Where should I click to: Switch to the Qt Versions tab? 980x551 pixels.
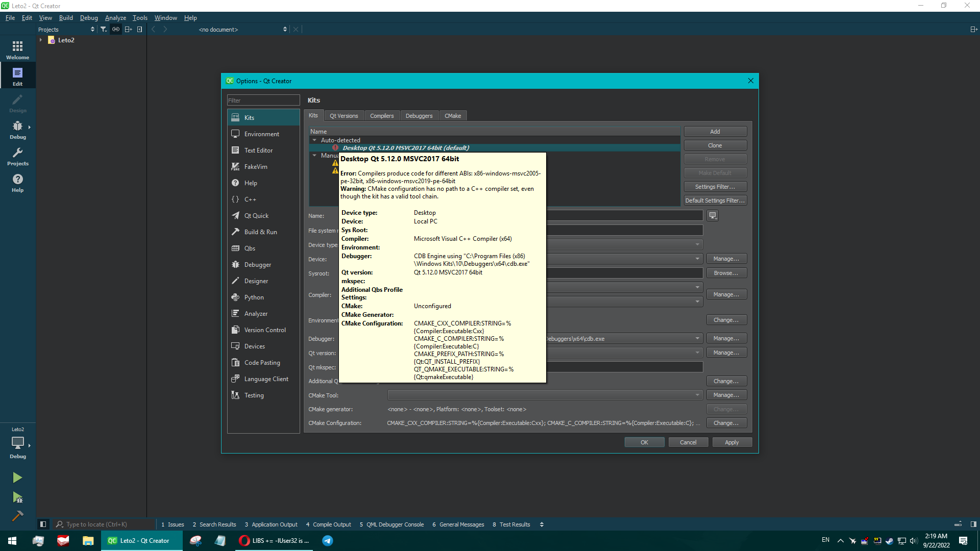tap(344, 116)
